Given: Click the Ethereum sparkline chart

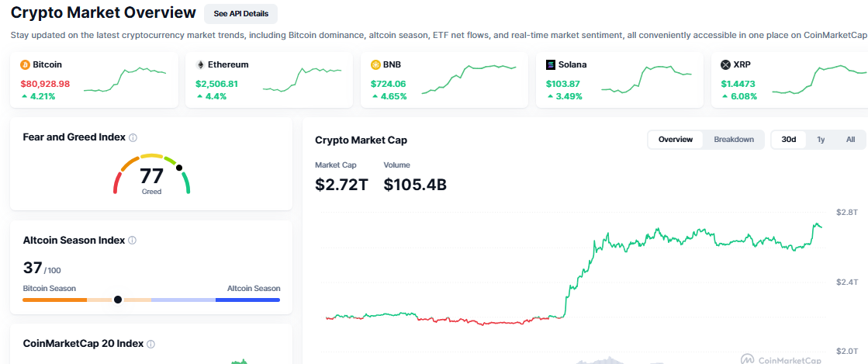Looking at the screenshot, I should coord(302,81).
